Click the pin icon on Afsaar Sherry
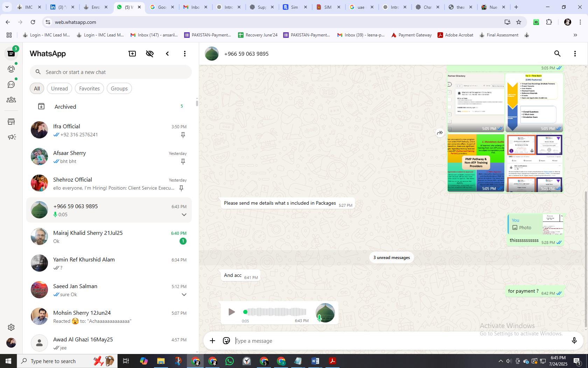Screen dimensions: 588x368 183,162
